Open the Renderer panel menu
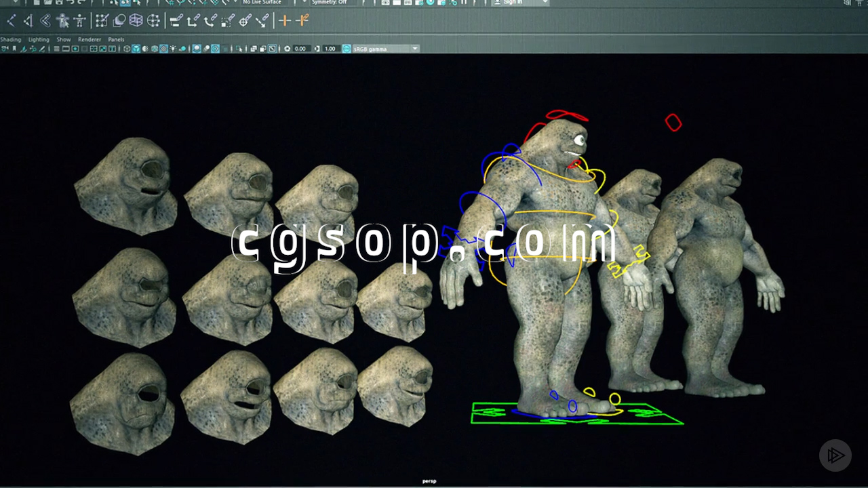868x488 pixels. [x=90, y=39]
